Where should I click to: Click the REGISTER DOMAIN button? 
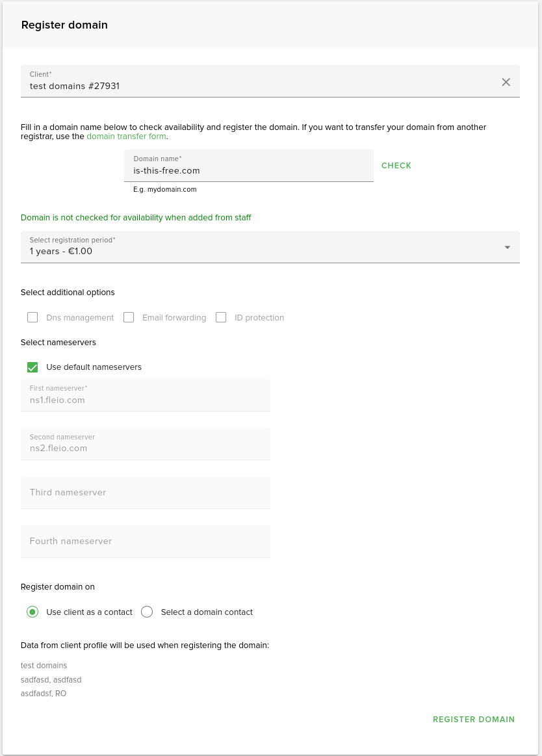coord(474,720)
